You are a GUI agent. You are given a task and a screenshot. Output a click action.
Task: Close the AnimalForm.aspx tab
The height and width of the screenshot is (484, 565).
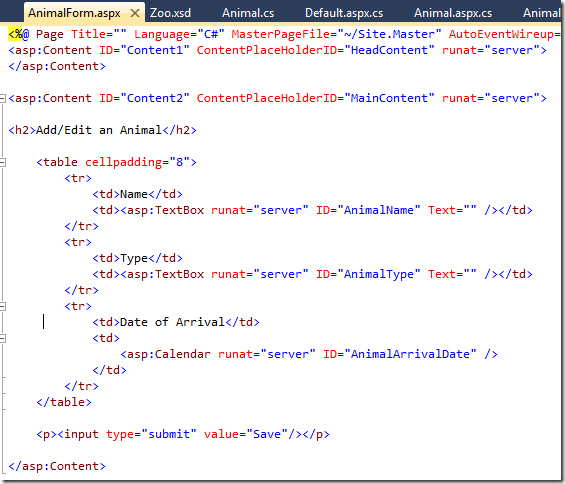(x=135, y=14)
